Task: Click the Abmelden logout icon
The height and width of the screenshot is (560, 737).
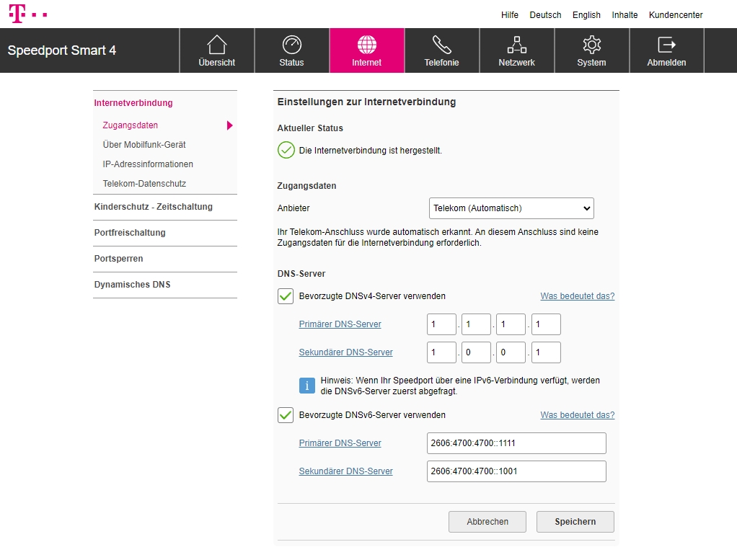Action: 666,45
